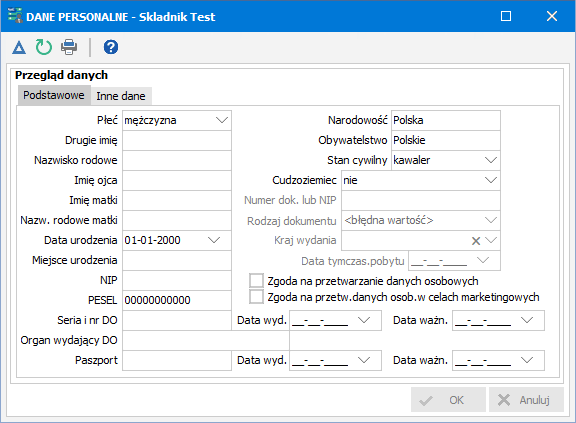Click the Narodowość field showing Polska
Screen dimensions: 576x423
446,120
